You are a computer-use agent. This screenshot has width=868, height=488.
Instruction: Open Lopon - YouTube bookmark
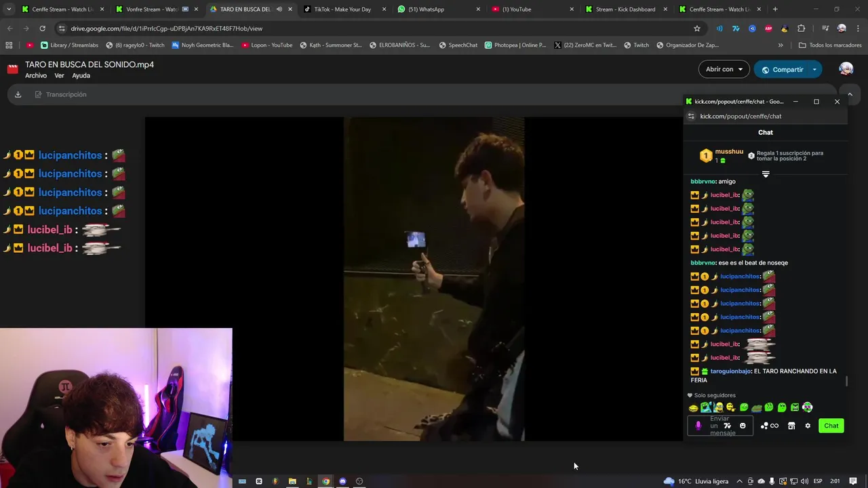point(267,45)
